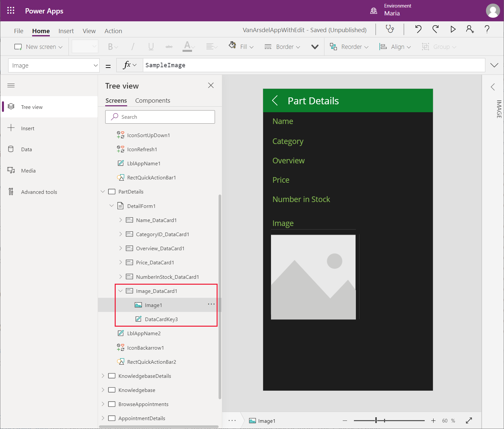504x429 pixels.
Task: Click the Redo arrow icon
Action: [436, 30]
